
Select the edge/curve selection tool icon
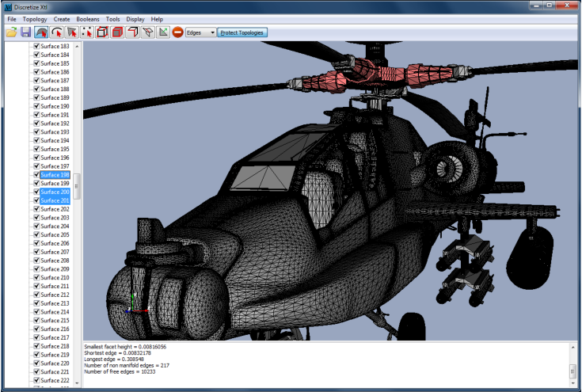56,32
